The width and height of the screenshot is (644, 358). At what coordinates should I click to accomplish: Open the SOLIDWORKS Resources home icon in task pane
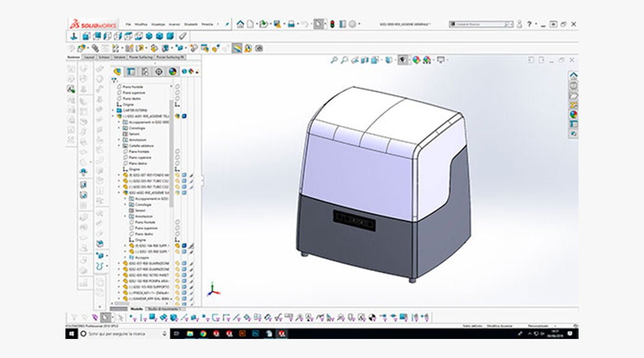click(x=574, y=76)
